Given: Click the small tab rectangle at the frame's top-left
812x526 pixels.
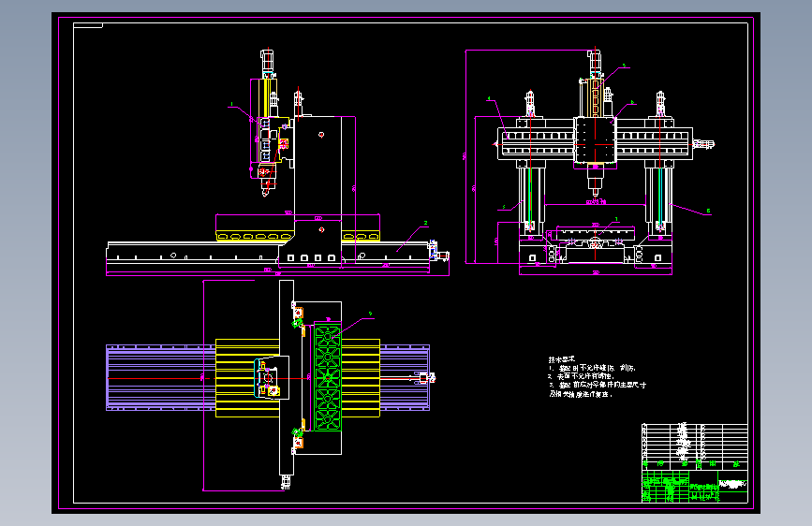Looking at the screenshot, I should 88,25.
